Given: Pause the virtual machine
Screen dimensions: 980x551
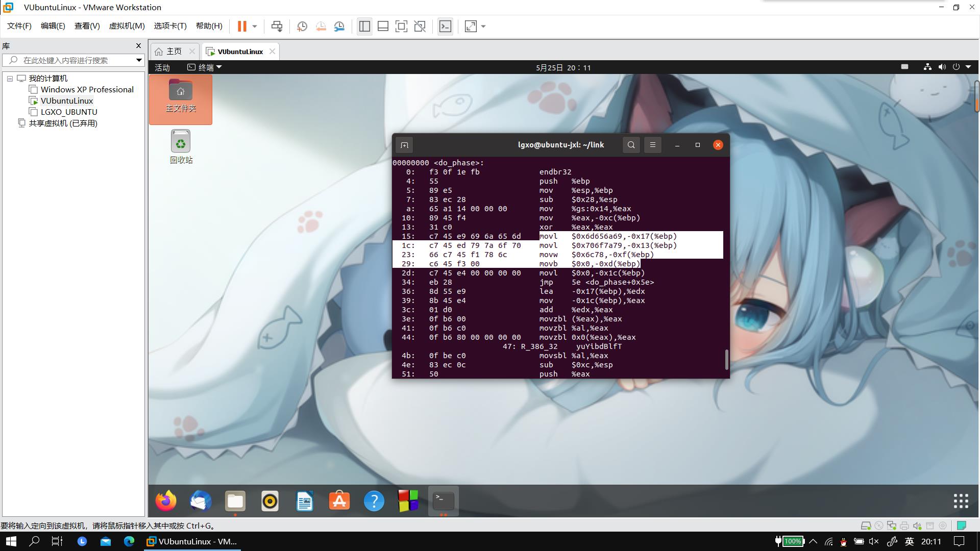Looking at the screenshot, I should tap(242, 27).
